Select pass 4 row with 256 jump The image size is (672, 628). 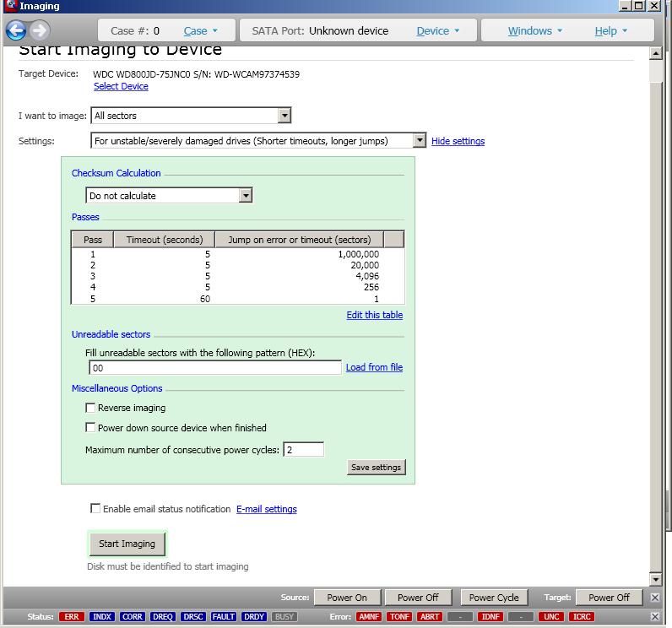tap(237, 288)
